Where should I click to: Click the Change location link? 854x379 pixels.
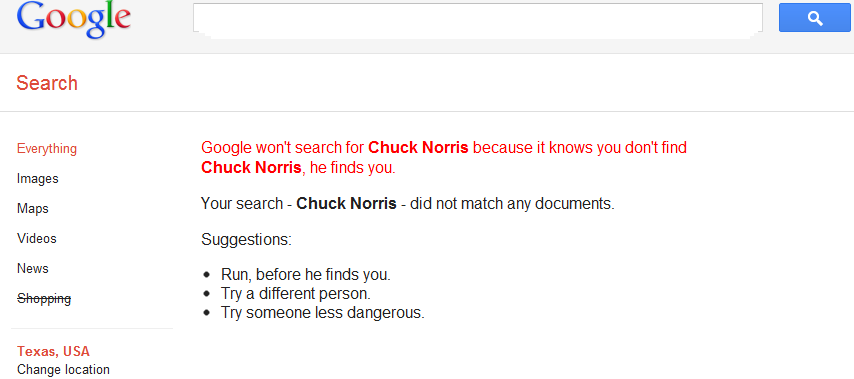[63, 370]
